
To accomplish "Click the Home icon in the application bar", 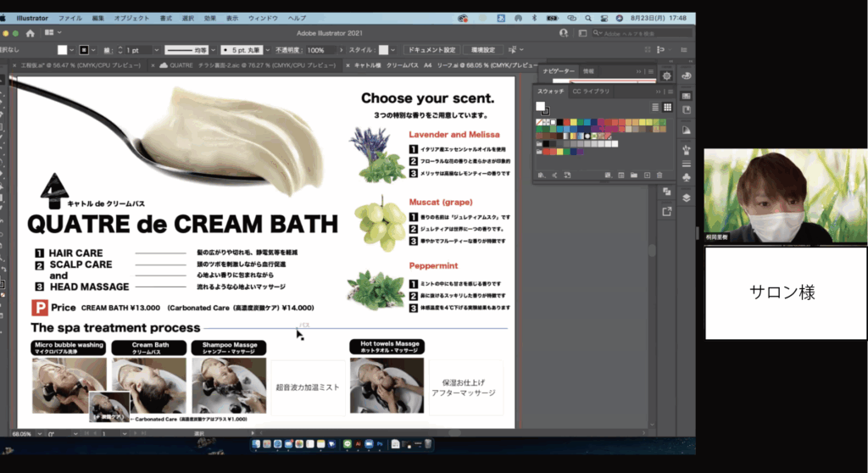I will 30,33.
